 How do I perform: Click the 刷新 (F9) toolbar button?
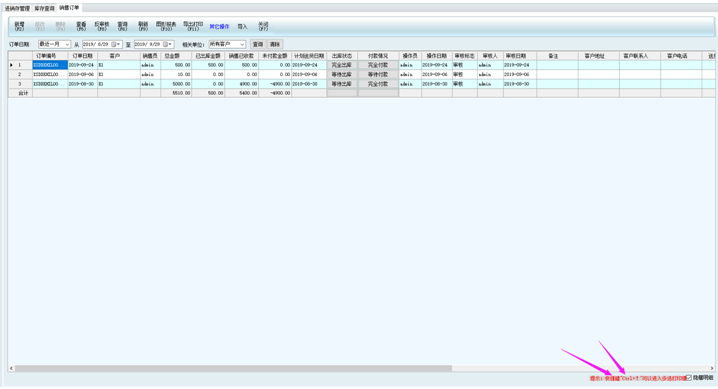tap(143, 26)
